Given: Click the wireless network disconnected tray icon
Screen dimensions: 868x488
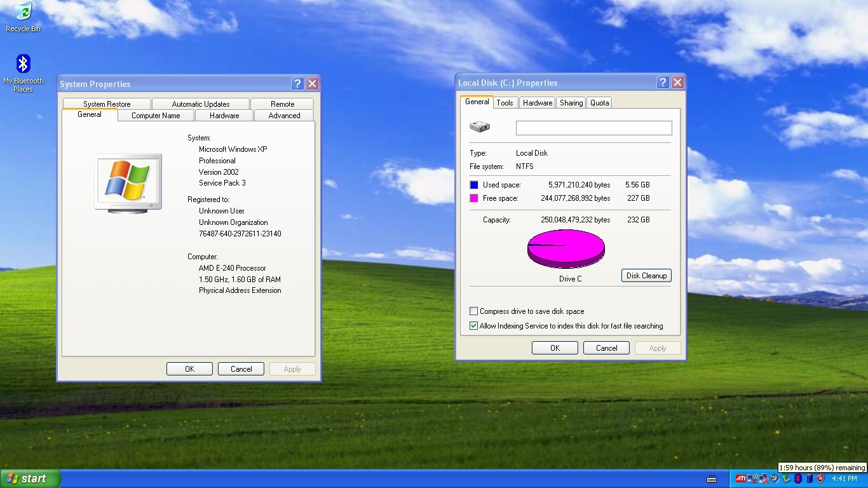Looking at the screenshot, I should [752, 478].
